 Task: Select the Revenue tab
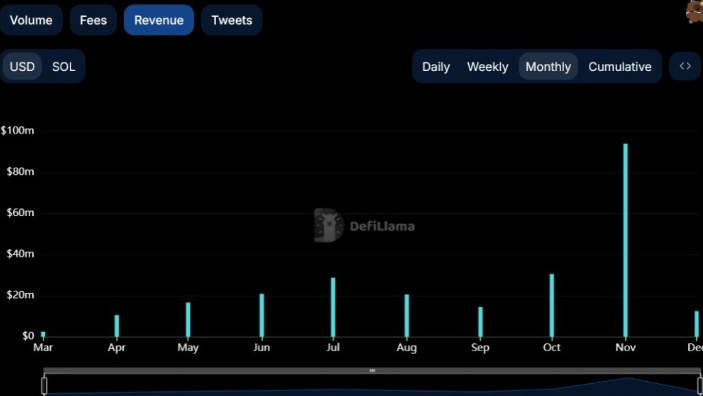coord(159,20)
